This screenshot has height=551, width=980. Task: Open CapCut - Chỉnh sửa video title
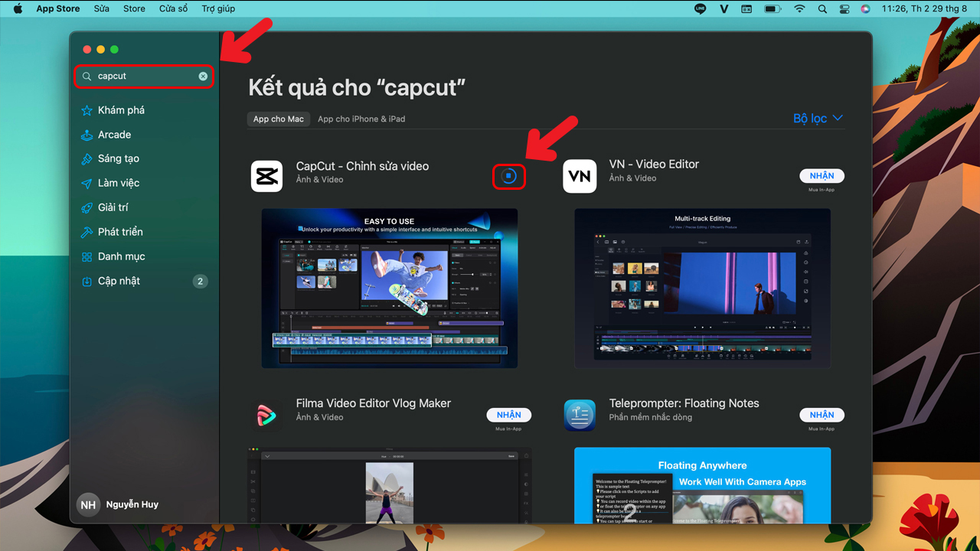tap(362, 166)
